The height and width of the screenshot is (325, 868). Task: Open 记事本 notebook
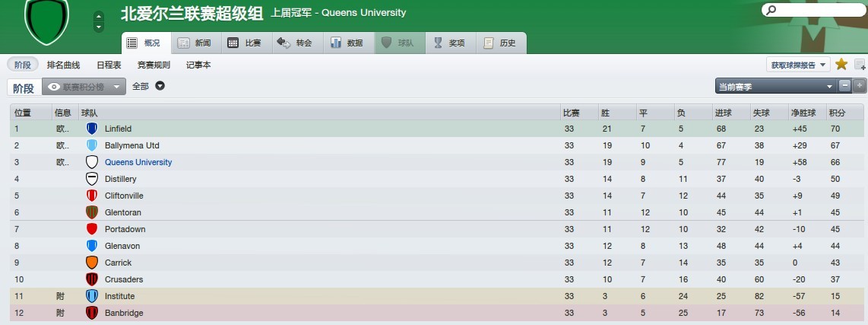(x=198, y=65)
